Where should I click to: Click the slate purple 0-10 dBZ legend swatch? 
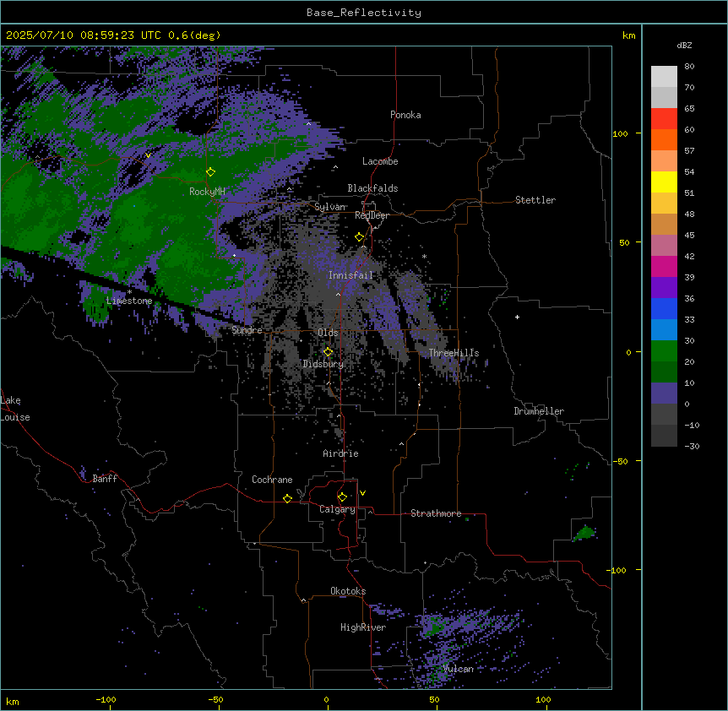click(x=664, y=393)
